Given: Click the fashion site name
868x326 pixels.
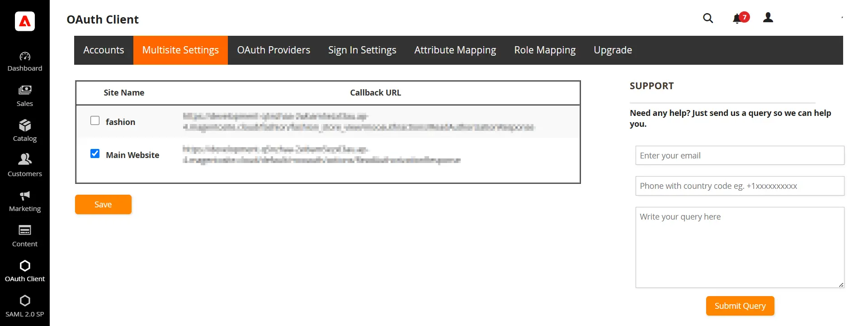Looking at the screenshot, I should point(120,122).
